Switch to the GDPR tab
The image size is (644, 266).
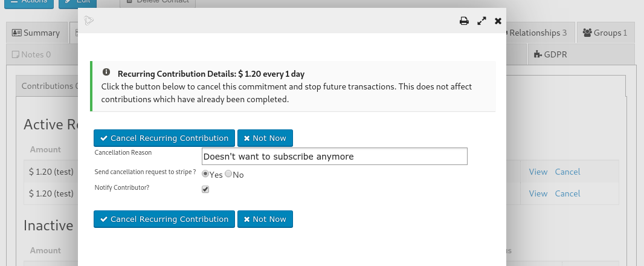click(550, 54)
